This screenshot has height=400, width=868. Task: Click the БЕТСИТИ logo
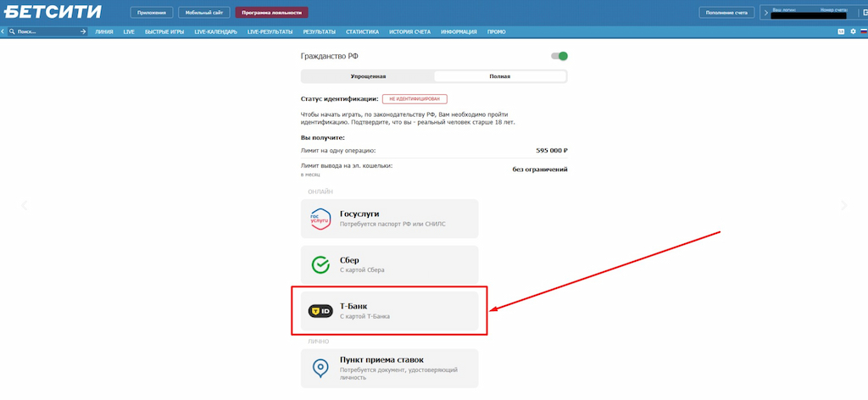tap(53, 11)
